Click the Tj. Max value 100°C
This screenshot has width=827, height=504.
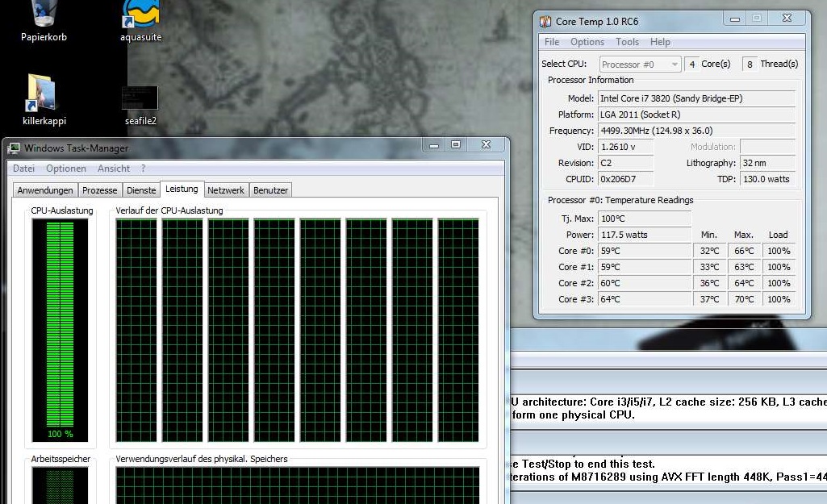pos(645,219)
